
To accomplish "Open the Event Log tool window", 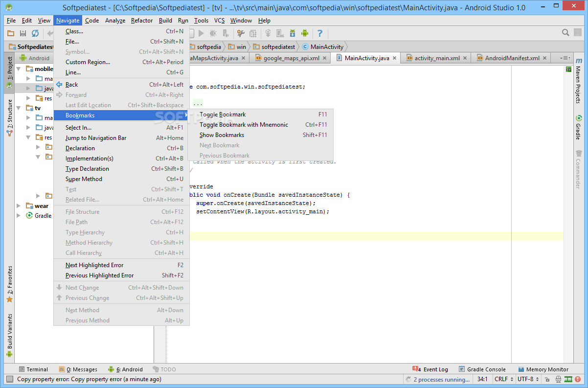I will (431, 369).
